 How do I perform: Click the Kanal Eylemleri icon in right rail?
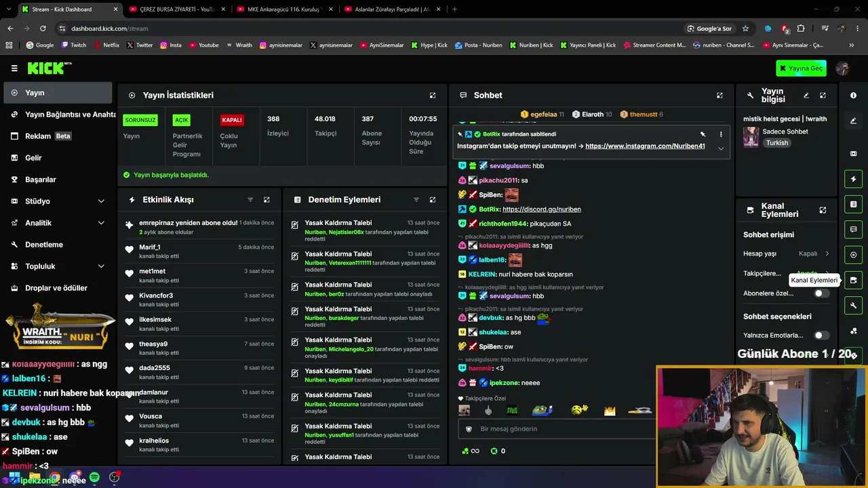pos(853,280)
